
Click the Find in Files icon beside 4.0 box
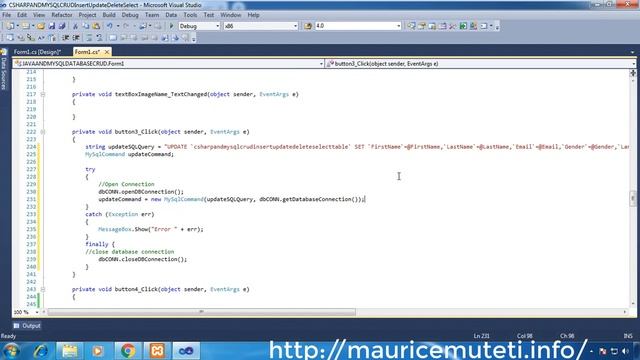pyautogui.click(x=308, y=26)
